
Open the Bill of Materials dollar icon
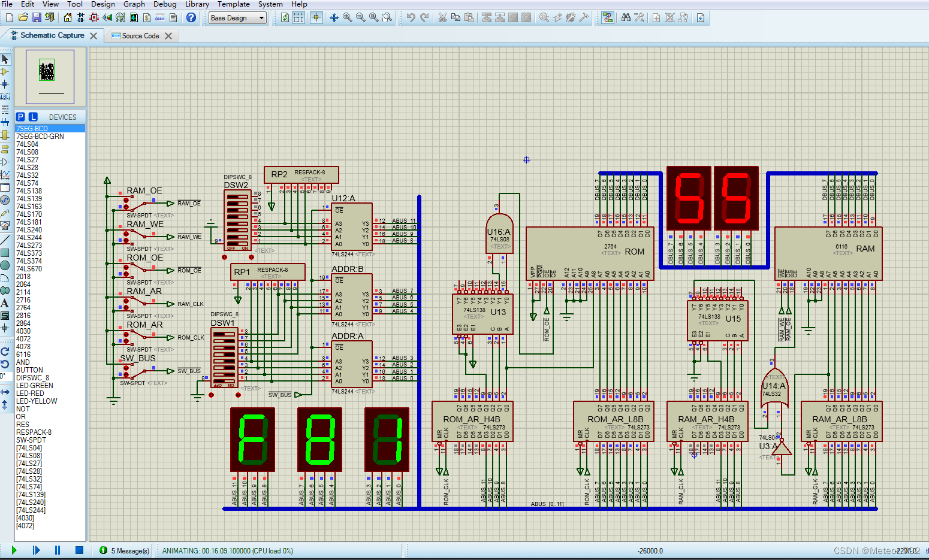[x=147, y=18]
